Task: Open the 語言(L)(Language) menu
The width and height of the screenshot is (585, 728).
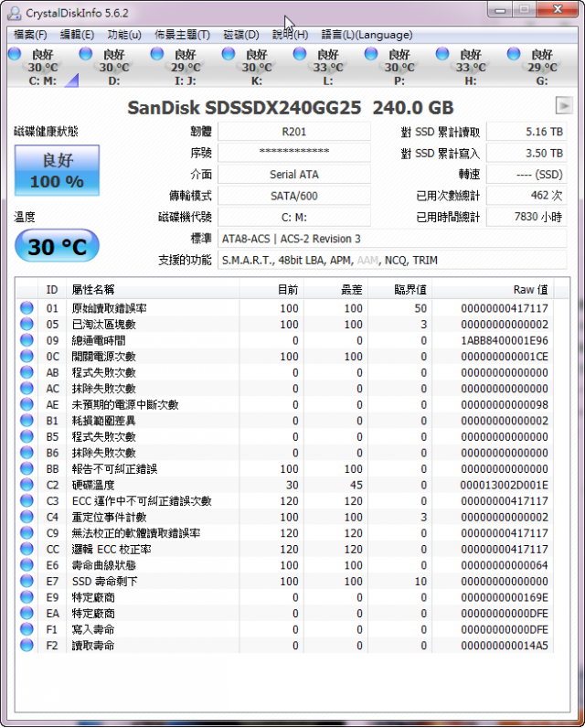Action: pyautogui.click(x=367, y=35)
